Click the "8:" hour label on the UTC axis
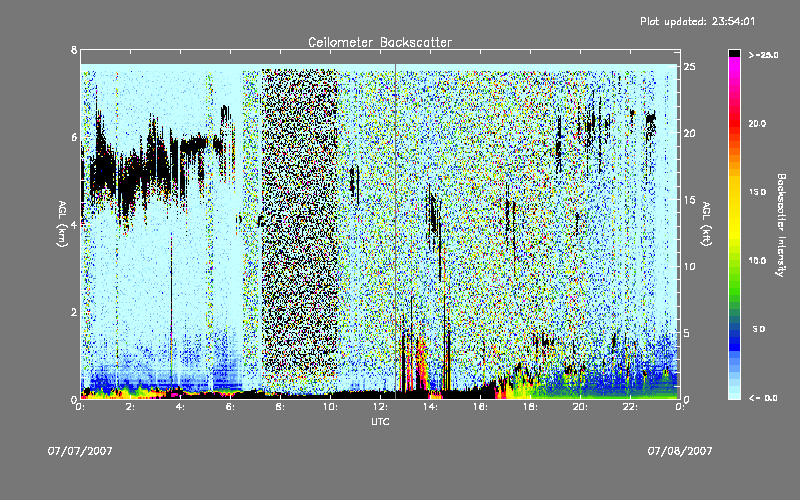The width and height of the screenshot is (800, 500). point(280,407)
